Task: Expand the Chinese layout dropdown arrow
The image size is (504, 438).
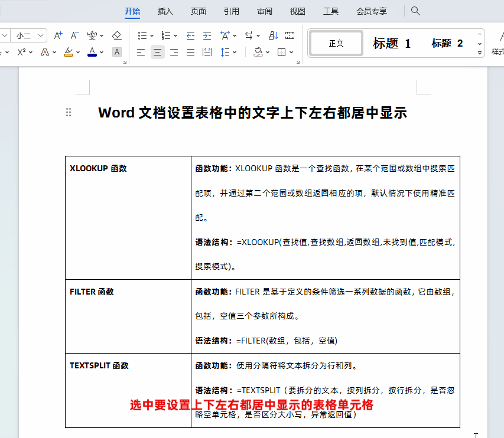Action: (x=235, y=35)
